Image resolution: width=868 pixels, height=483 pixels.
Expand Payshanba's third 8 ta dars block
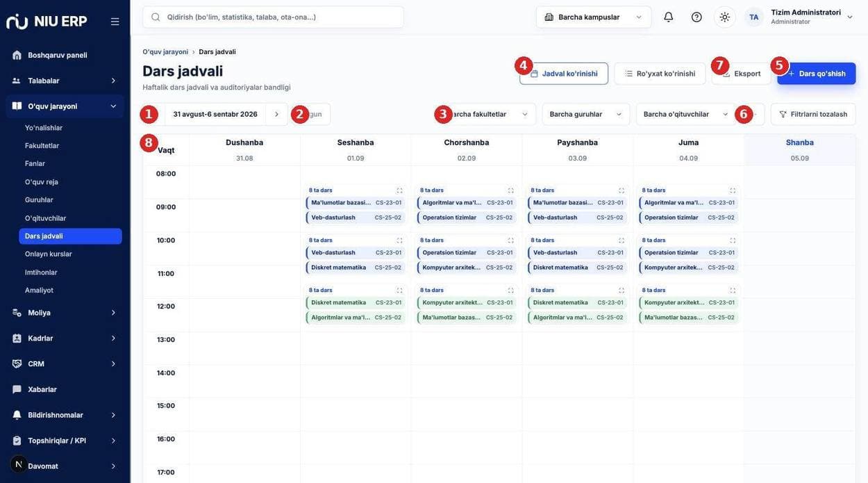pos(621,290)
